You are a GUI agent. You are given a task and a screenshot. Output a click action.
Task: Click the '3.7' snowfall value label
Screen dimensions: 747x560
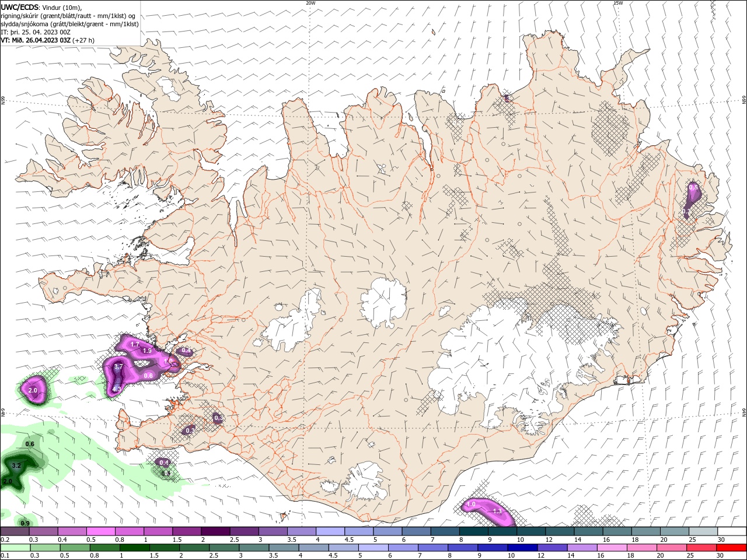[x=118, y=366]
